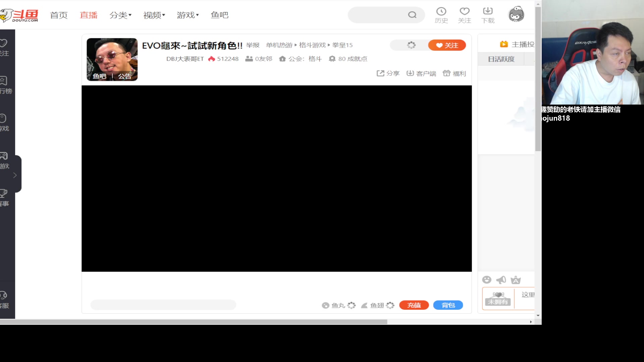644x362 pixels.
Task: Open viewing history via the 历史 clock icon
Action: click(441, 15)
